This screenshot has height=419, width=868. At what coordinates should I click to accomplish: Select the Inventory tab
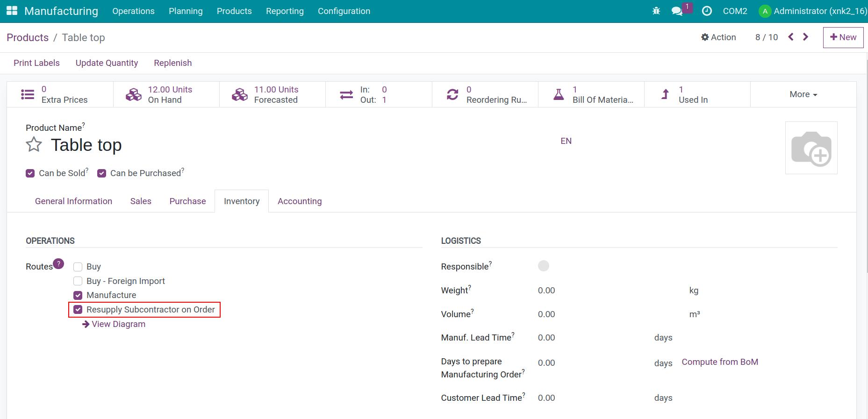click(x=242, y=201)
